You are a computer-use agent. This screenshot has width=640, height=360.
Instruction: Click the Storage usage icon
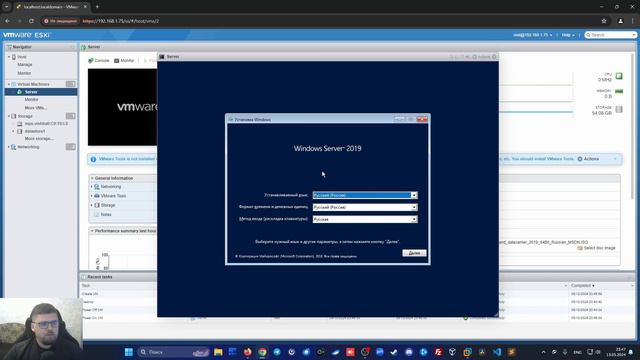click(619, 109)
